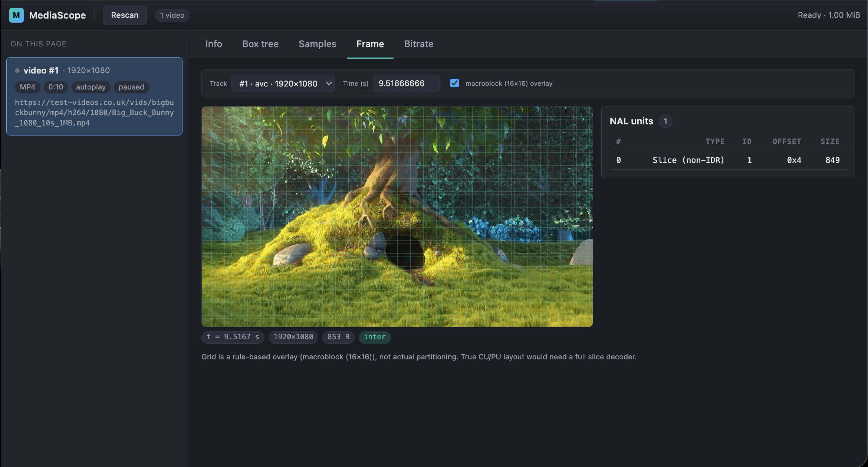Click the 1920×1080 badge below frame
Image resolution: width=868 pixels, height=467 pixels.
[x=293, y=337]
